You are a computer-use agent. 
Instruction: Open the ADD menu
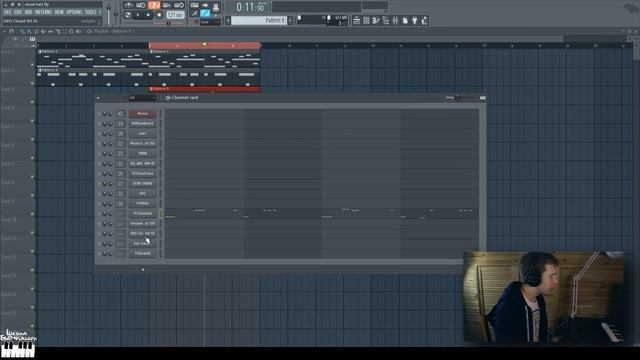click(28, 13)
